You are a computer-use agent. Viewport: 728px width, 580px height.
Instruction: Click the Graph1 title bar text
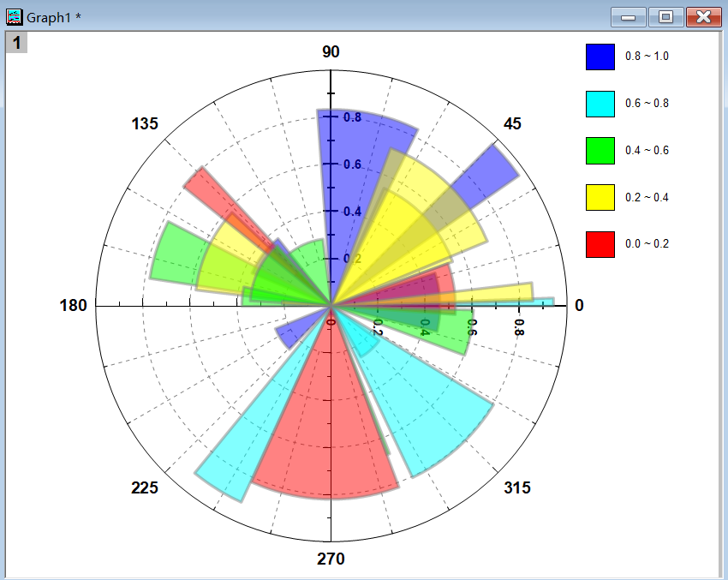[x=54, y=18]
